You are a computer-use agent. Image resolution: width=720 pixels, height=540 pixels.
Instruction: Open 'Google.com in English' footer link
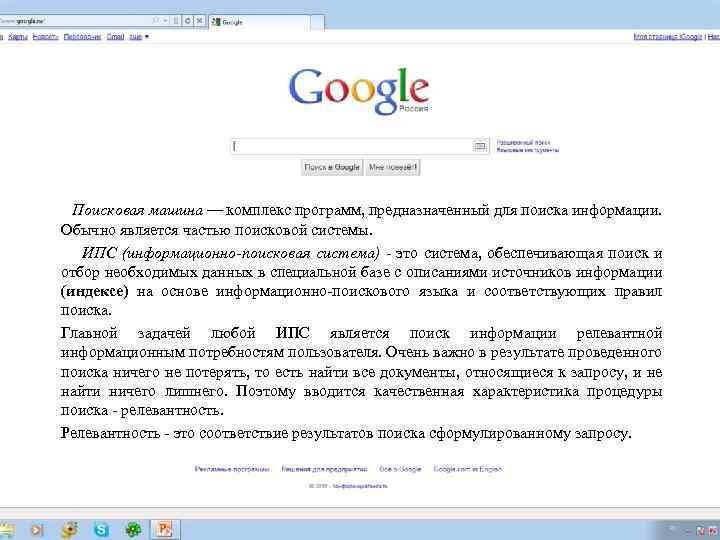tap(468, 469)
